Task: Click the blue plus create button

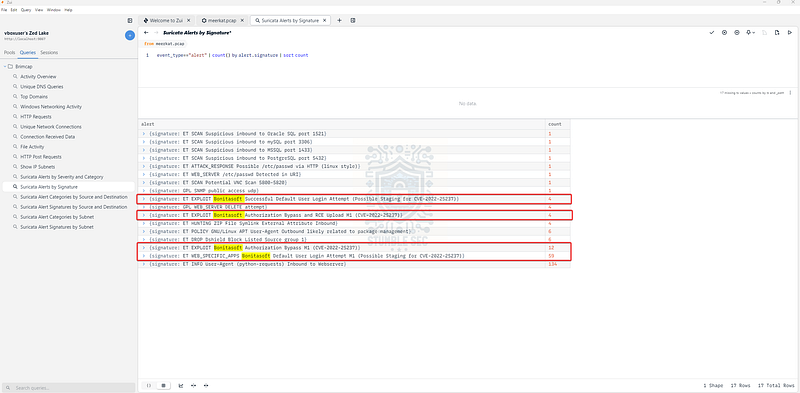Action: pyautogui.click(x=130, y=35)
